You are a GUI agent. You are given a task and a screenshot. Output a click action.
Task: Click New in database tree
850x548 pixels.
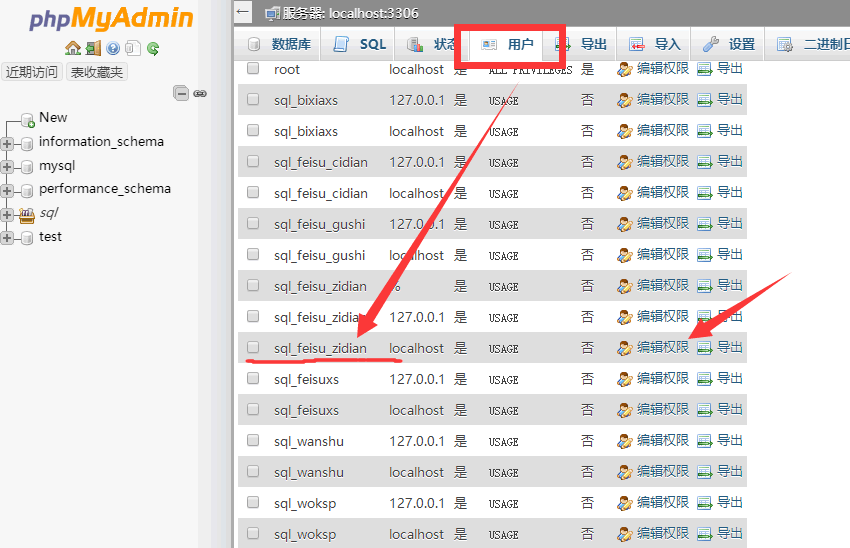pos(53,118)
